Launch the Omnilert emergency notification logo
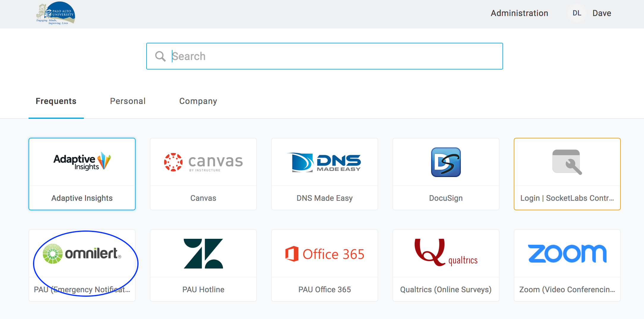This screenshot has width=644, height=319. [82, 254]
